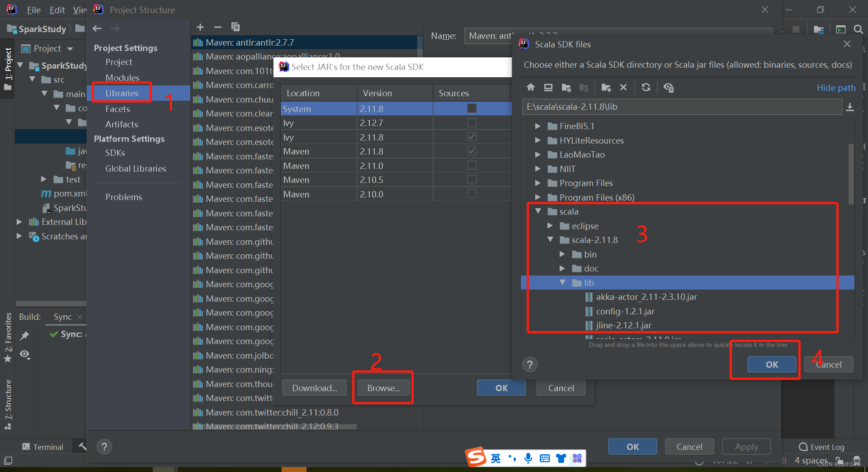Delete the selected file using the X icon

click(x=623, y=87)
